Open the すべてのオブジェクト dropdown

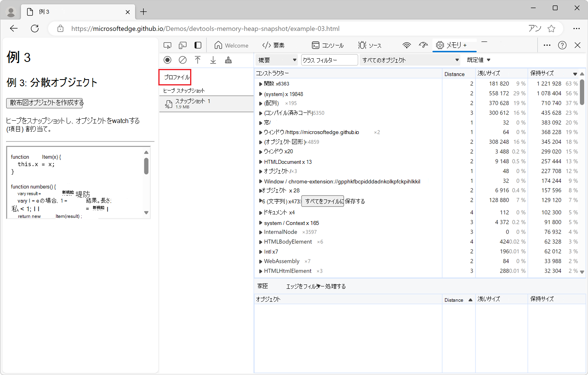[410, 60]
